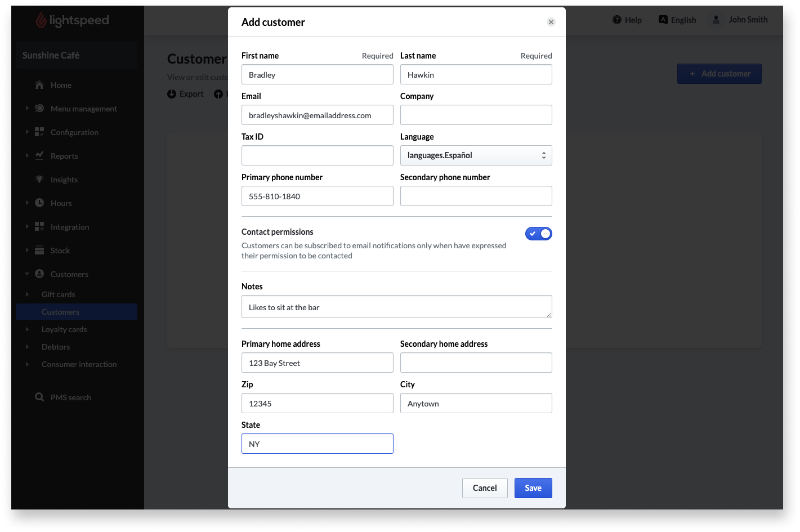This screenshot has height=532, width=800.
Task: Click the Reports chart icon
Action: [x=39, y=155]
